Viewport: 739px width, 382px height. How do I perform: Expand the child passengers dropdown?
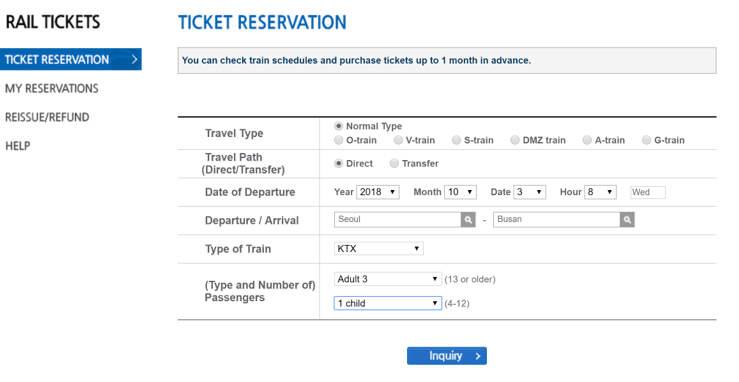point(387,303)
